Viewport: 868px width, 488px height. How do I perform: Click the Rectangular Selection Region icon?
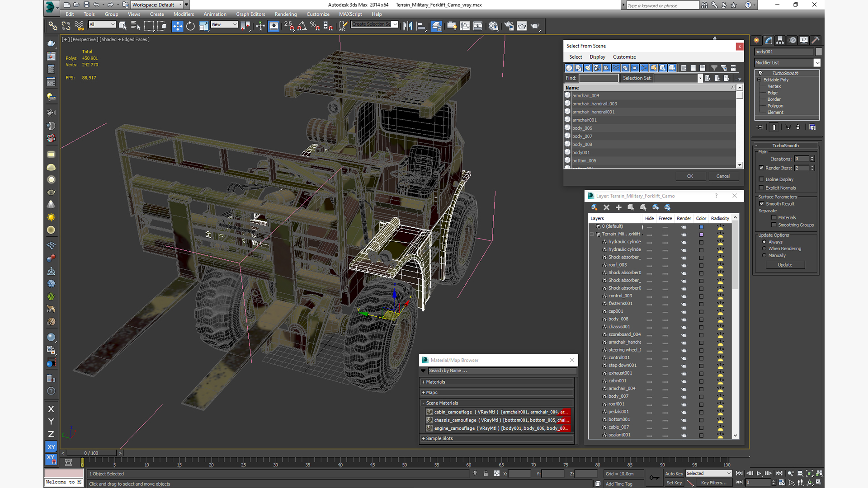pyautogui.click(x=149, y=26)
